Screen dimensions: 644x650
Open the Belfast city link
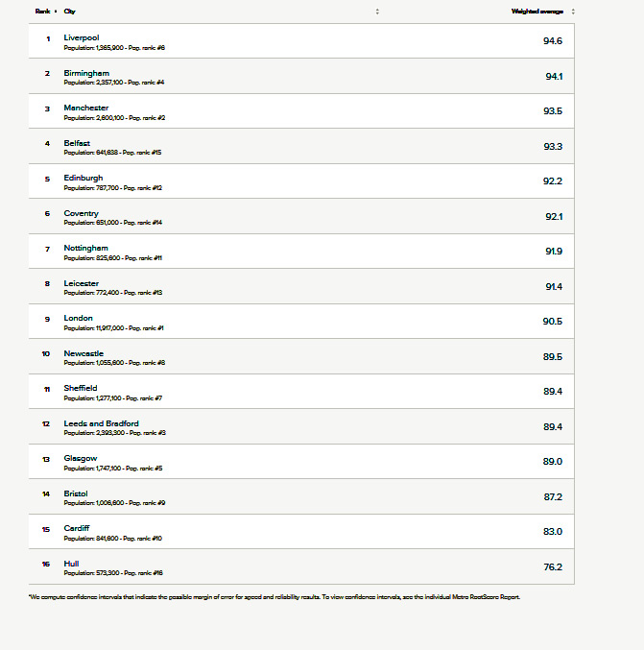(x=77, y=143)
